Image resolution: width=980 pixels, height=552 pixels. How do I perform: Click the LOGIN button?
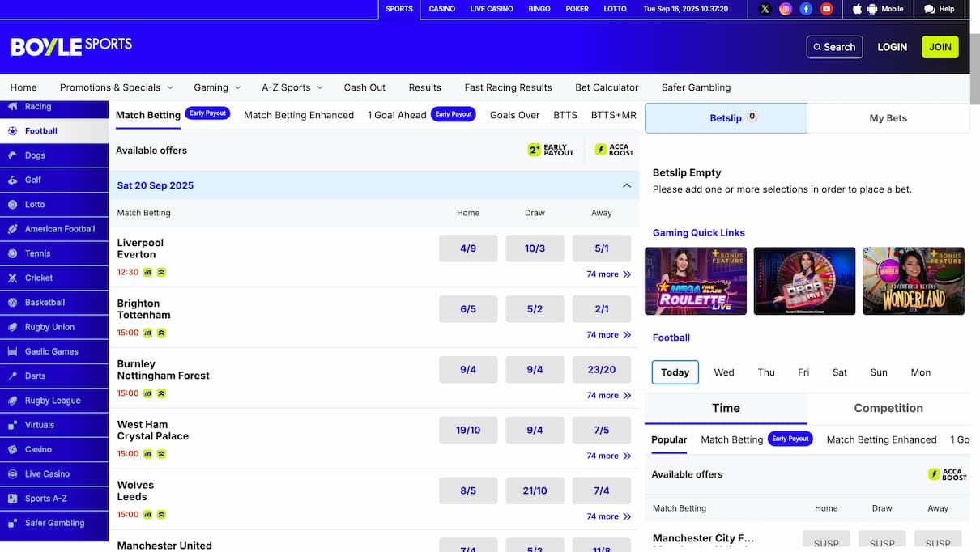click(x=892, y=47)
